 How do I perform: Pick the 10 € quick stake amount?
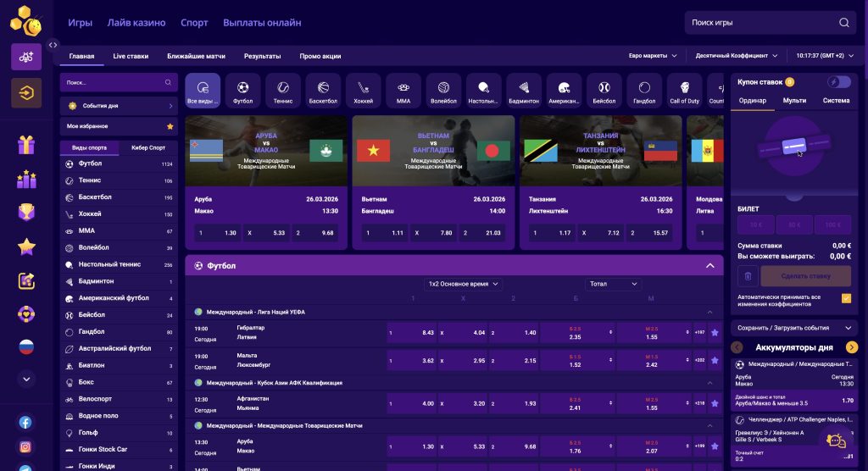point(754,224)
